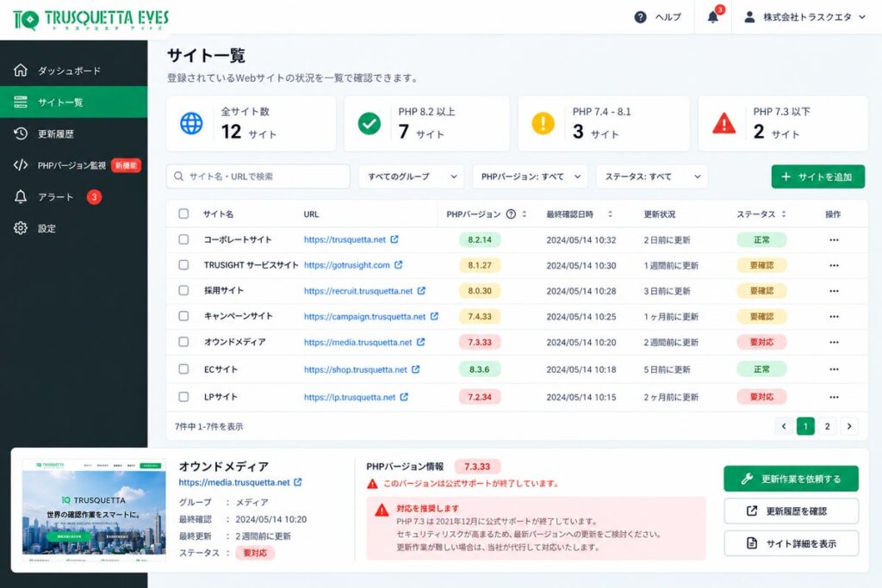Open 設定 in sidebar
This screenshot has width=882, height=588.
tap(74, 228)
